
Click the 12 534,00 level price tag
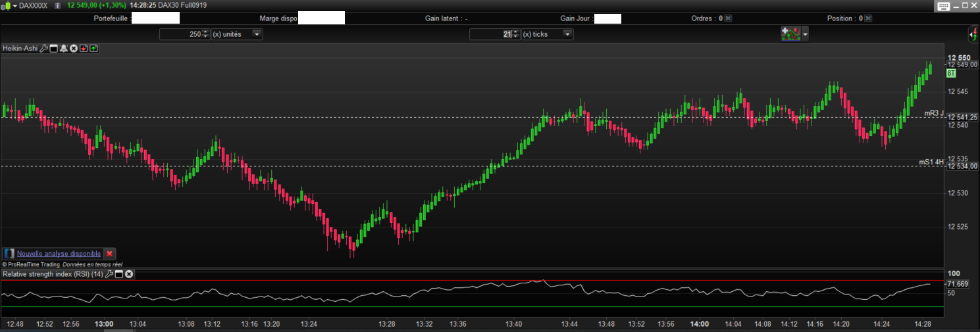coord(961,166)
